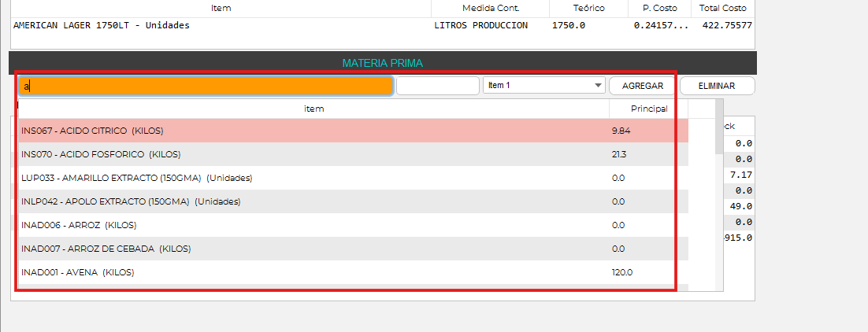The width and height of the screenshot is (868, 332).
Task: Click the 'item' column header in suggestions
Action: click(313, 109)
